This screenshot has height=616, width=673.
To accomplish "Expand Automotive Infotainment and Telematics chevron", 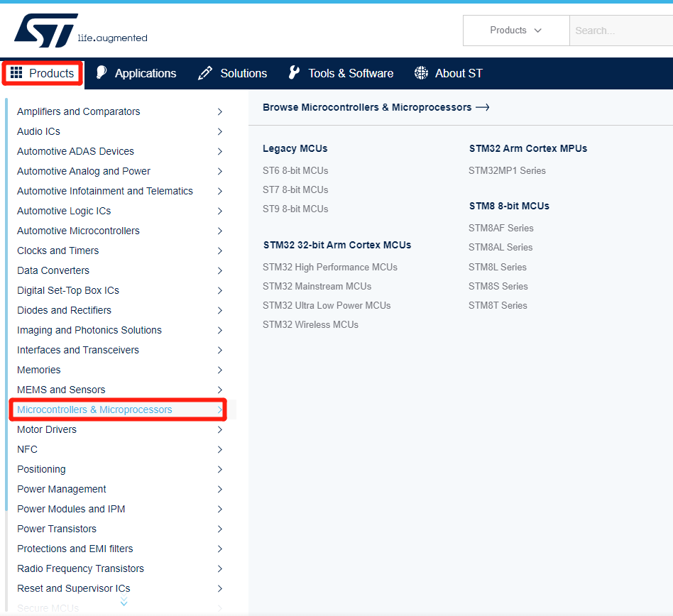I will (x=220, y=191).
